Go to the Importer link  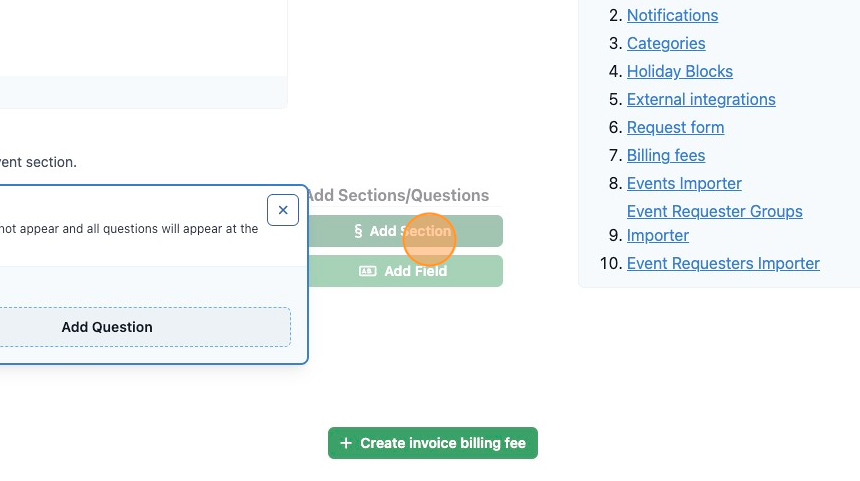pos(658,235)
